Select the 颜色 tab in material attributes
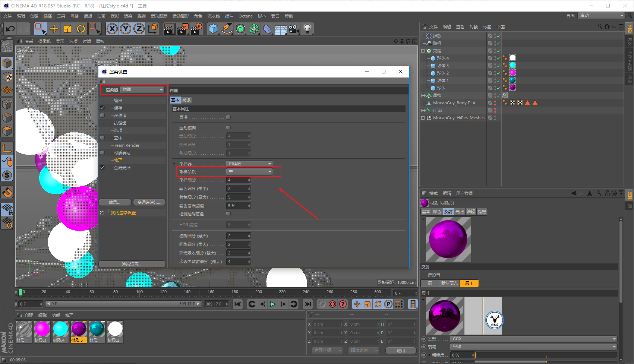634x364 pixels. [437, 212]
